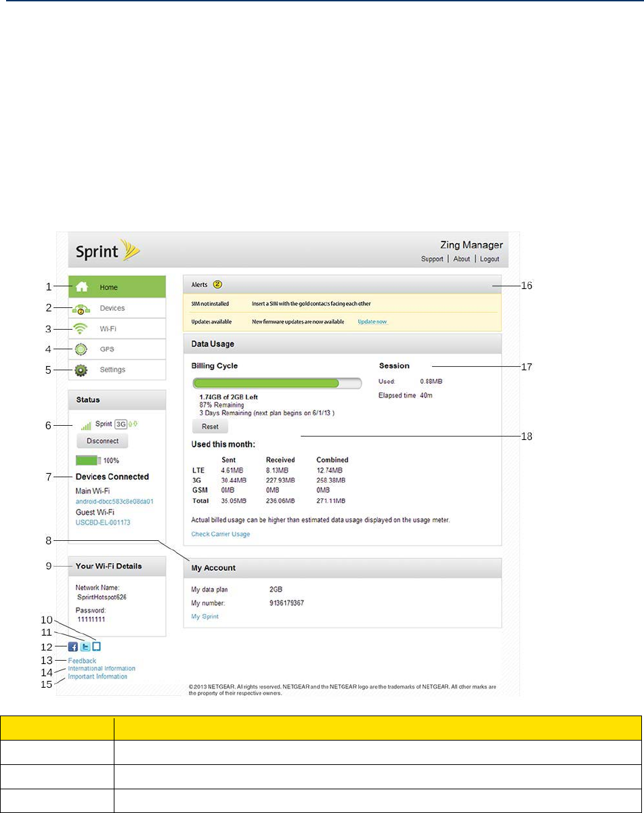Click the Your Wi-Fi Details header
This screenshot has height=813, width=644.
tap(116, 566)
